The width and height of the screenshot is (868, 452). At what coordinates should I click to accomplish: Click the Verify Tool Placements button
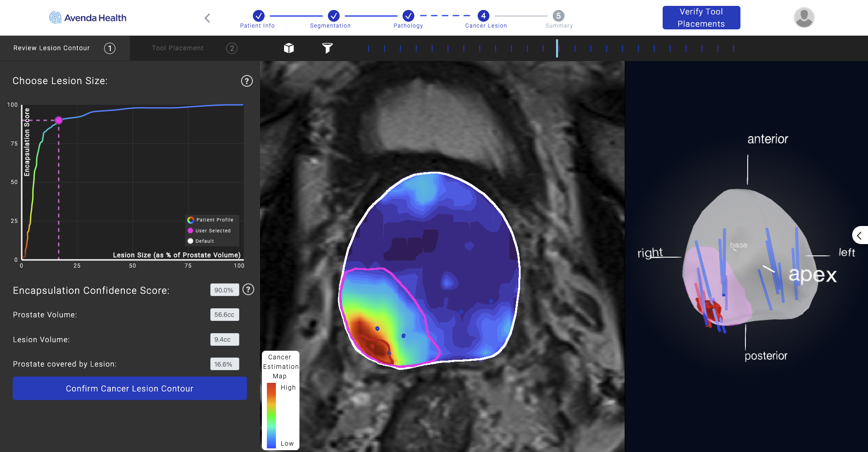pyautogui.click(x=701, y=17)
